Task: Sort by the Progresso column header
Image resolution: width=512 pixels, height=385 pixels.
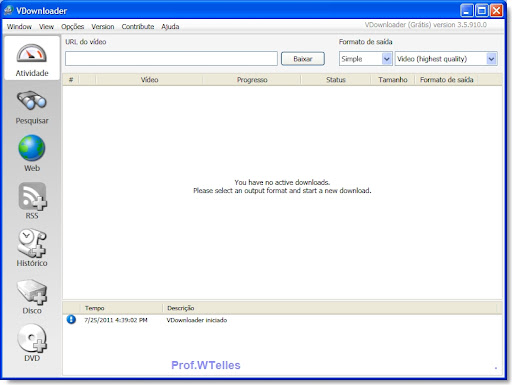Action: (252, 80)
